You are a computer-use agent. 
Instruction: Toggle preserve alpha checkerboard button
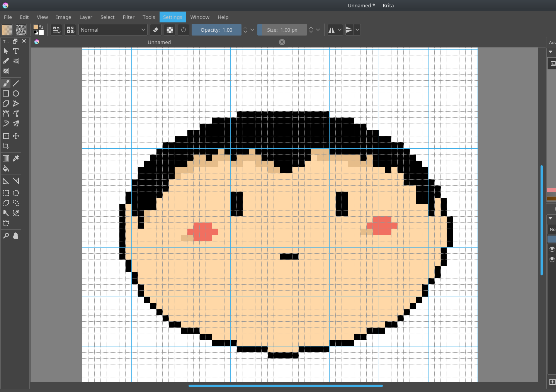point(170,30)
